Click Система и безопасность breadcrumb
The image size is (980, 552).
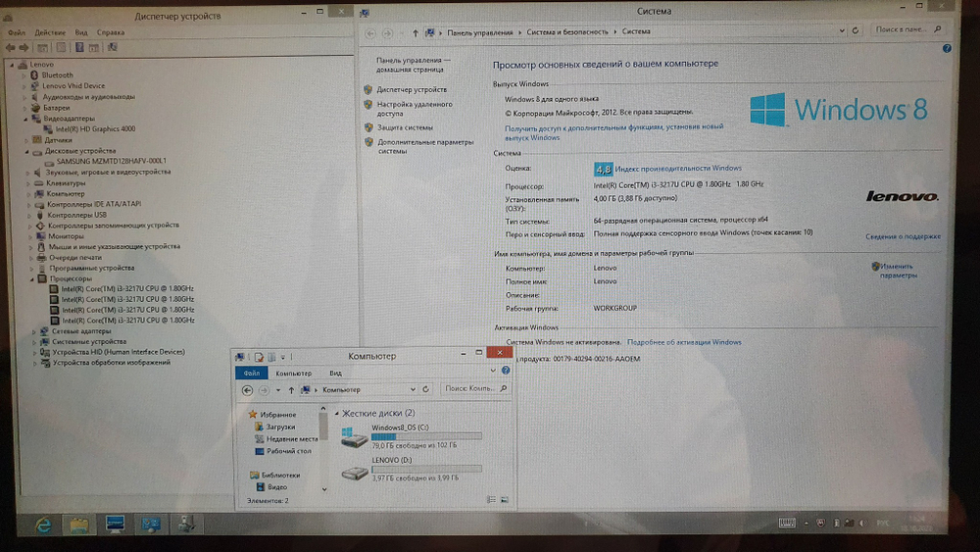pyautogui.click(x=566, y=32)
